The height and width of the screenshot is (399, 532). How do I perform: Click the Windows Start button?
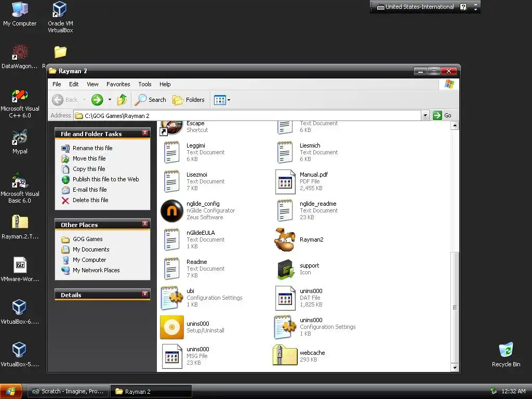pos(11,391)
